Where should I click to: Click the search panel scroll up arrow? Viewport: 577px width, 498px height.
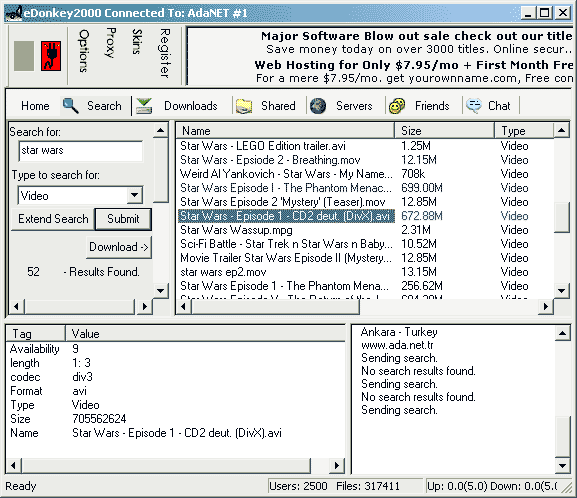point(160,130)
